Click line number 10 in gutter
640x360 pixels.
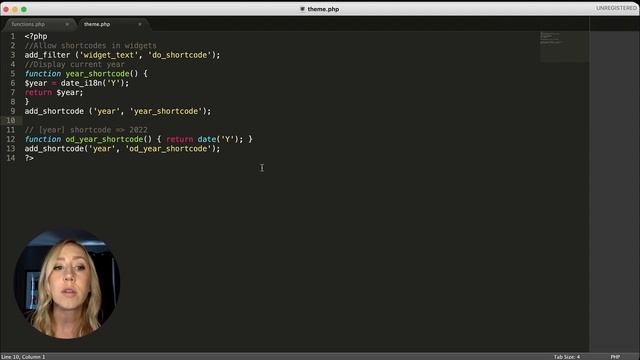(x=11, y=120)
